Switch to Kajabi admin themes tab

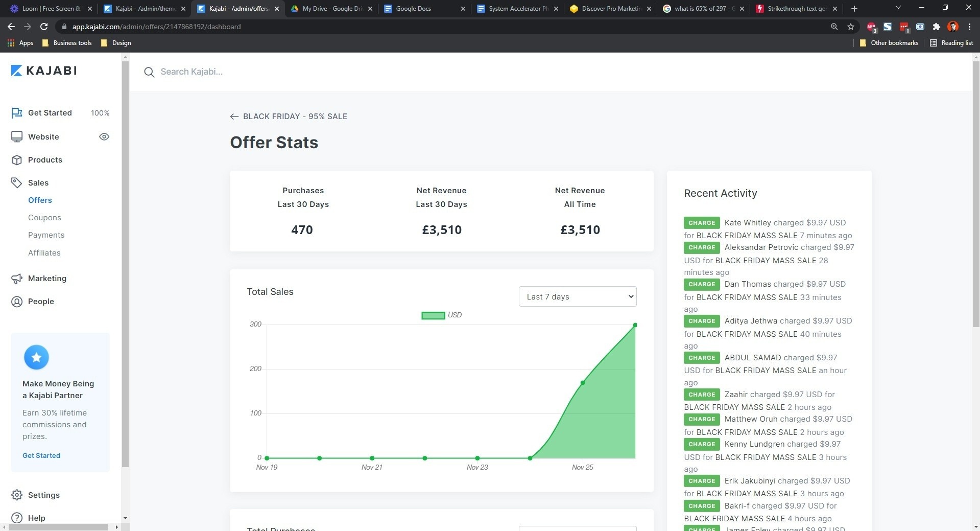point(145,9)
